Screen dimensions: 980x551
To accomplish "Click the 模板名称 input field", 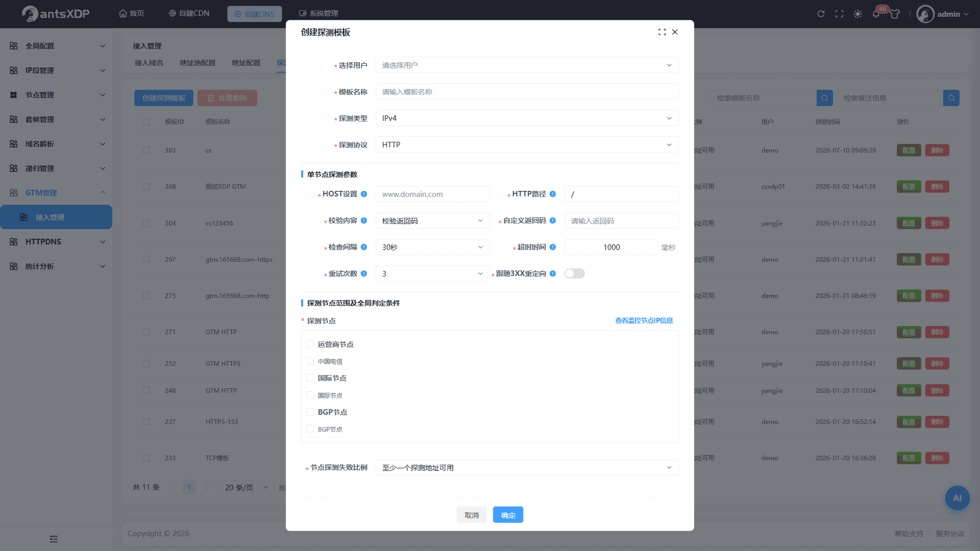I will (x=527, y=92).
